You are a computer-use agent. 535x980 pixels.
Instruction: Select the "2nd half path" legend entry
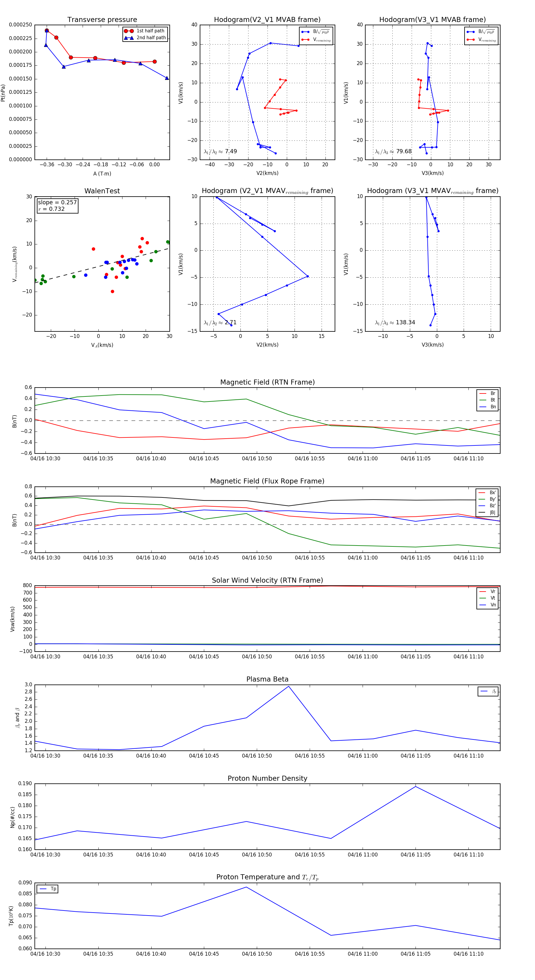click(145, 38)
